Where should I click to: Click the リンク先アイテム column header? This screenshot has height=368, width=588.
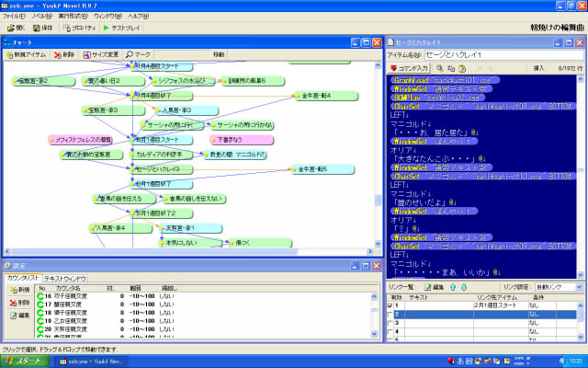coord(500,297)
